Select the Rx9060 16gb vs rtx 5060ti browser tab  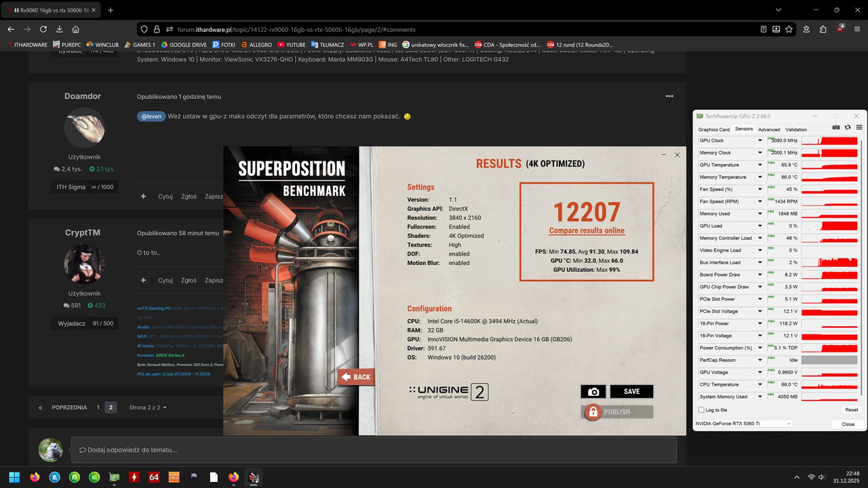(x=50, y=10)
